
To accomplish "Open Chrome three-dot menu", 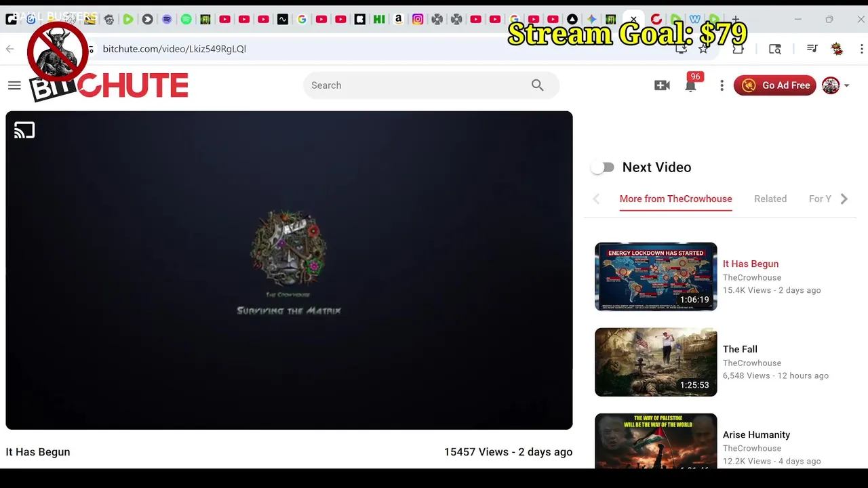I will tap(862, 49).
